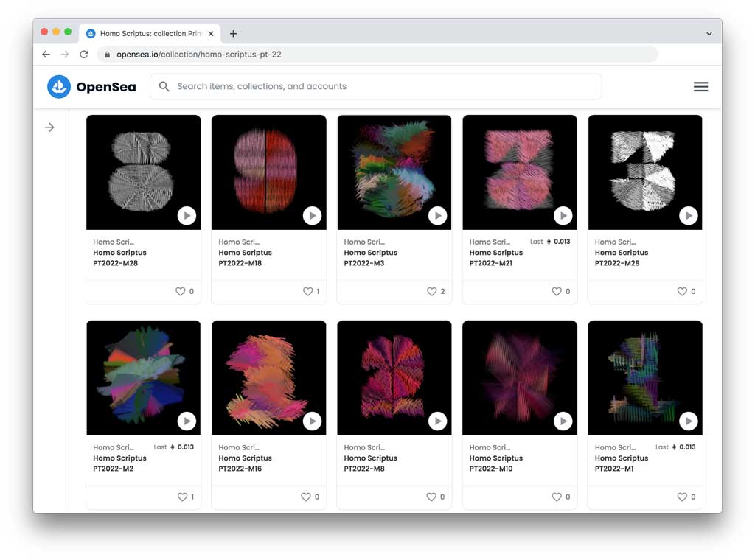755x560 pixels.
Task: Play the PT2022-M1 animation
Action: [689, 421]
